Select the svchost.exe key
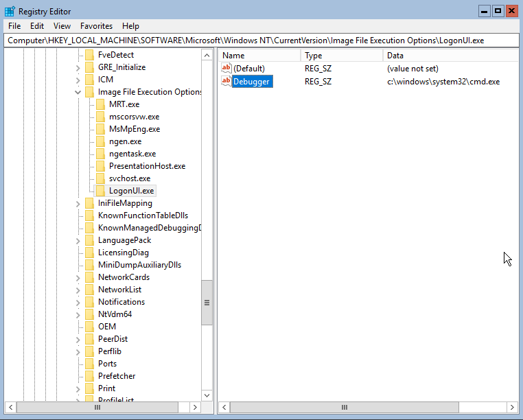This screenshot has width=523, height=420. pyautogui.click(x=130, y=178)
